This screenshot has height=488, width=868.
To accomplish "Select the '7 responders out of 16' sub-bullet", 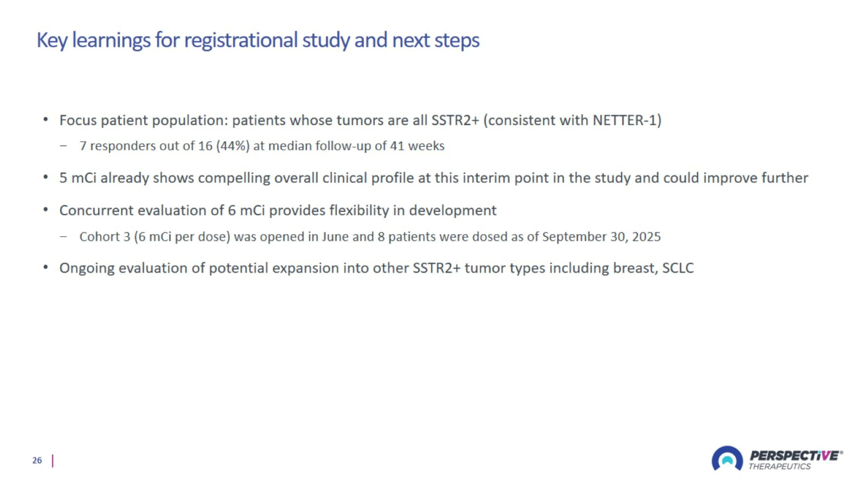I will 262,146.
